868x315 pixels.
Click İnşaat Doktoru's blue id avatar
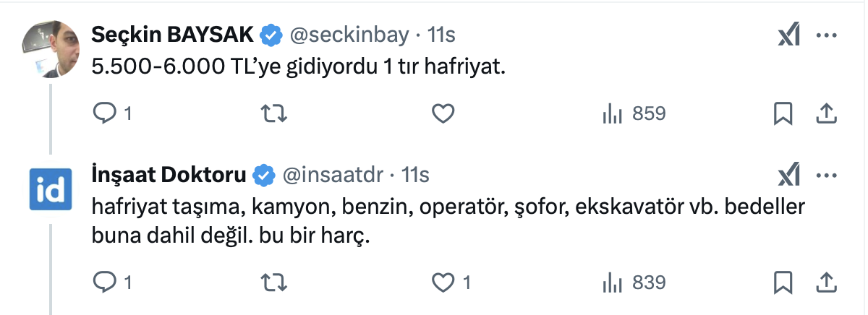click(x=49, y=189)
